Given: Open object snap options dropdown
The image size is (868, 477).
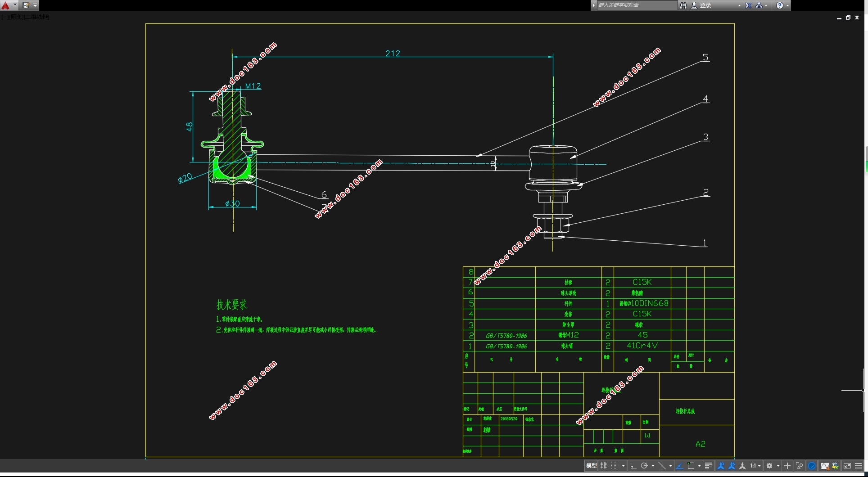Looking at the screenshot, I should coord(699,466).
